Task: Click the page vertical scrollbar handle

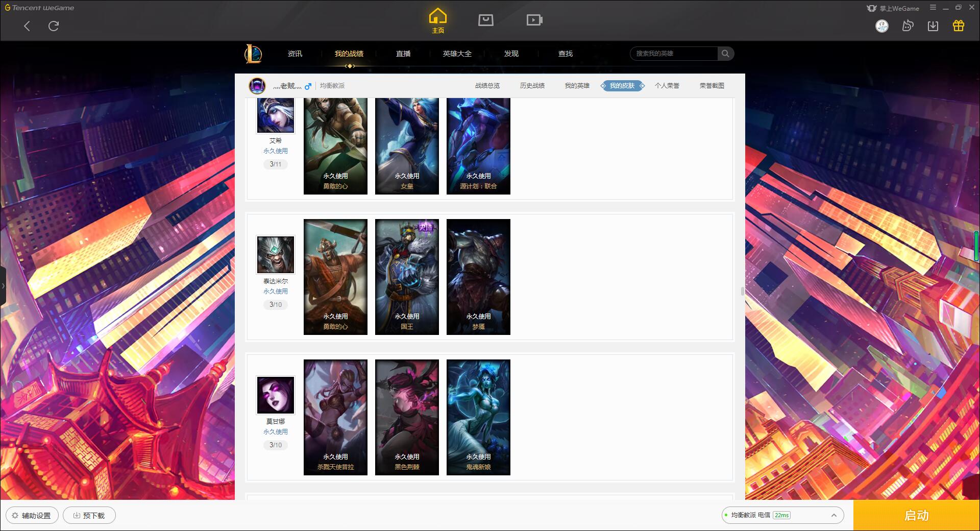Action: (x=743, y=292)
